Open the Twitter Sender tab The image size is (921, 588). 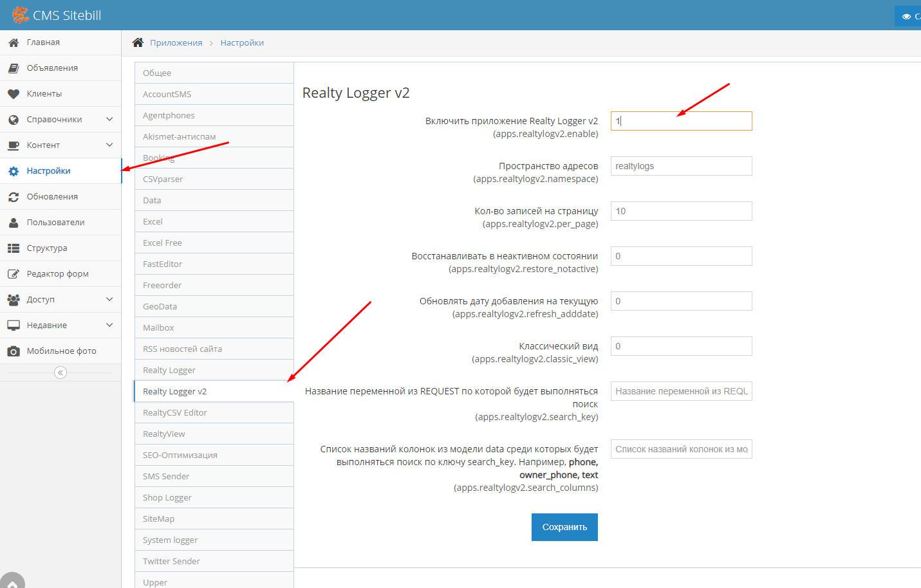pos(214,561)
